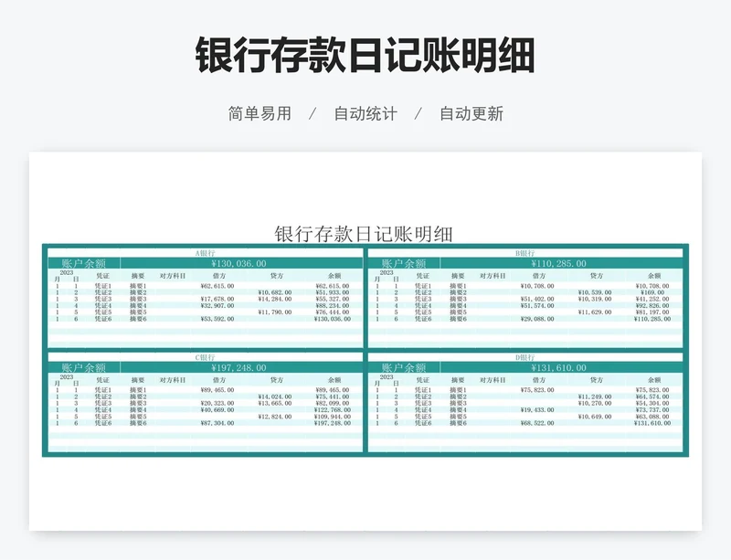Click the ¥130,036.00 account balance header
The image size is (731, 560).
(238, 263)
